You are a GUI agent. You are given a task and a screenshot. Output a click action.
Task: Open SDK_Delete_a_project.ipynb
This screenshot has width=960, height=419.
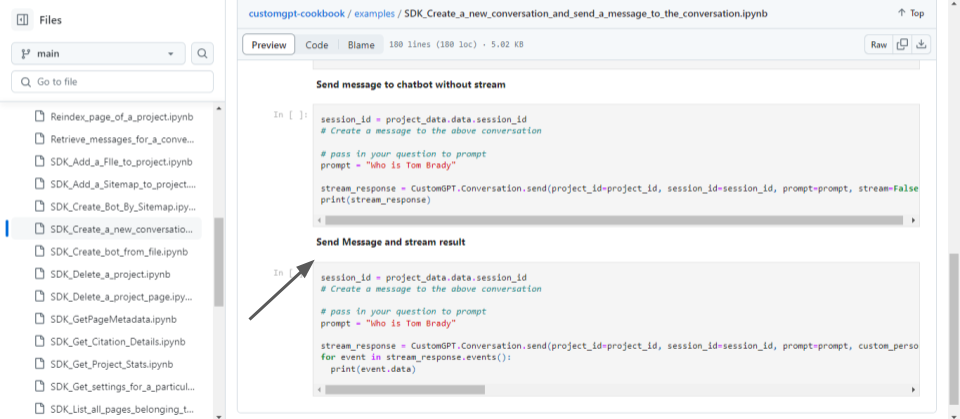coord(110,274)
